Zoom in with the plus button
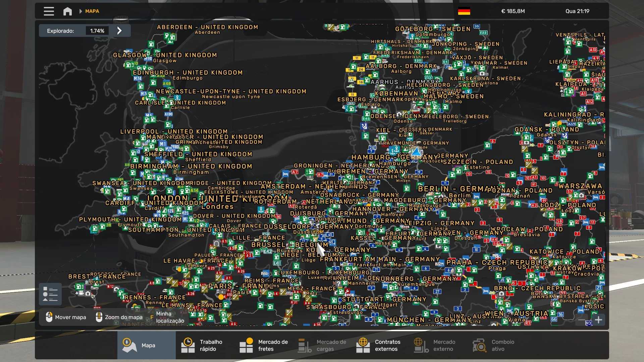Screen dimensions: 644x362 599,320
